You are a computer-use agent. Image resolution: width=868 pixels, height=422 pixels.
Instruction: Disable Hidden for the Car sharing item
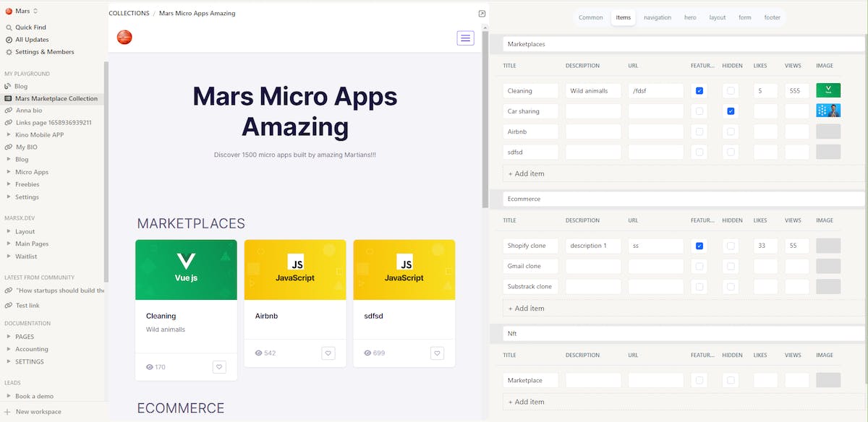pos(731,111)
